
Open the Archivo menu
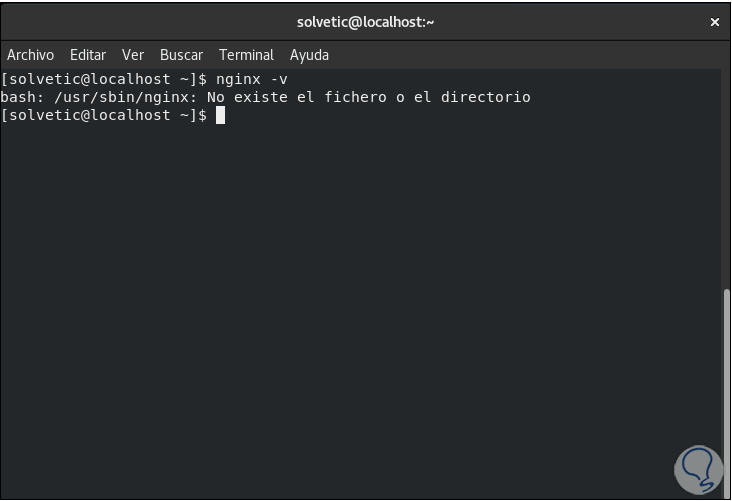click(30, 55)
